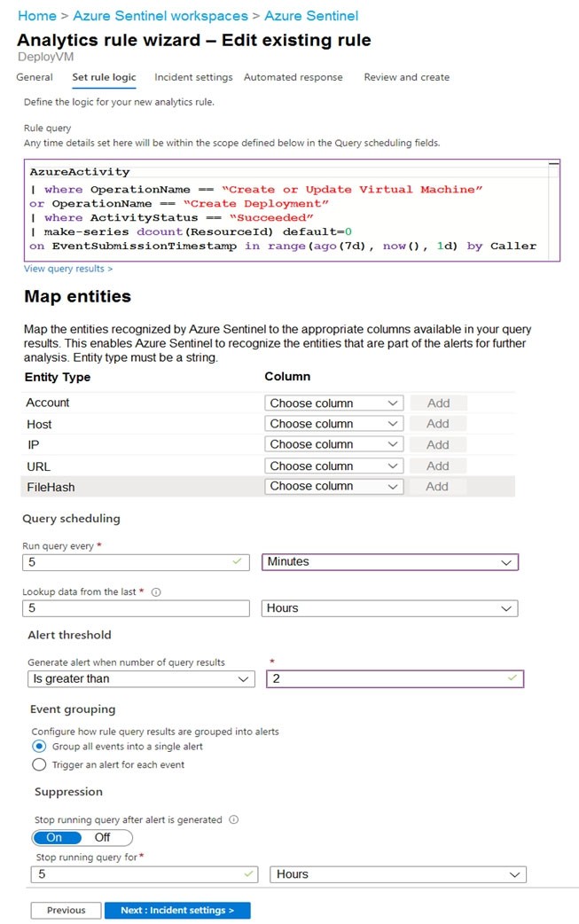Image resolution: width=579 pixels, height=924 pixels.
Task: Expand the Minutes unit dropdown for run frequency
Action: (x=390, y=562)
